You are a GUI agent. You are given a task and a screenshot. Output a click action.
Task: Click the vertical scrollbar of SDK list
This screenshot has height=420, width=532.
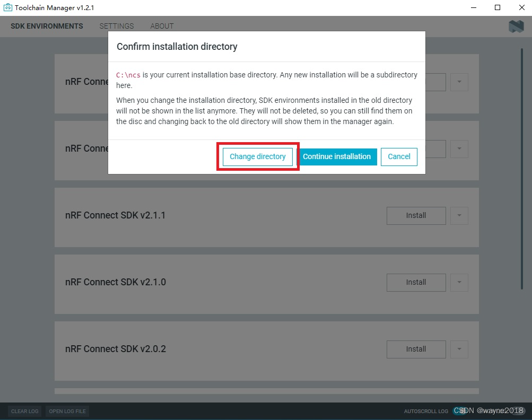522,169
